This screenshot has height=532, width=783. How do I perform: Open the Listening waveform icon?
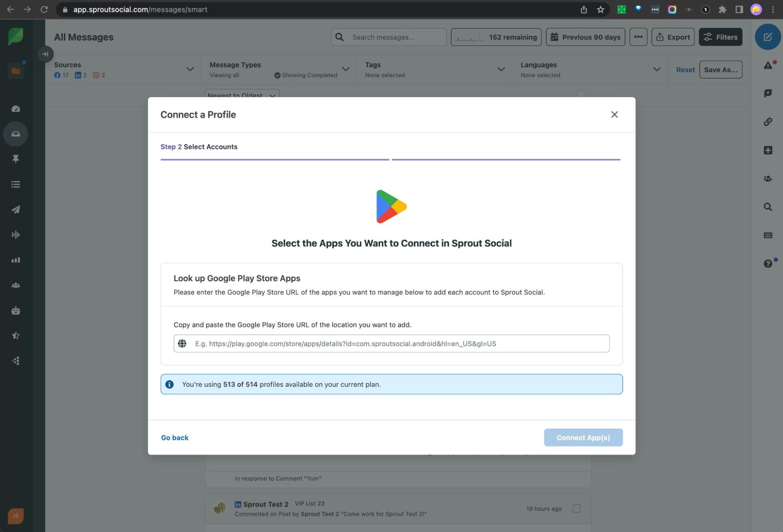point(16,234)
